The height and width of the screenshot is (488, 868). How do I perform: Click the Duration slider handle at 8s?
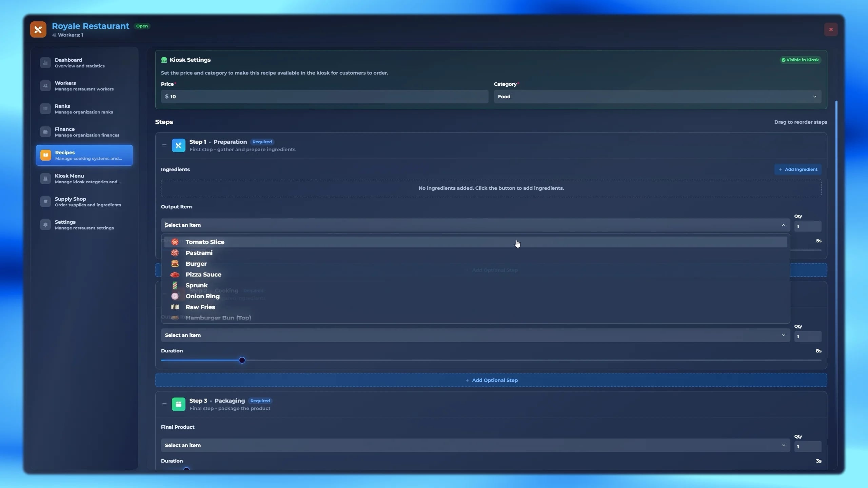(241, 360)
